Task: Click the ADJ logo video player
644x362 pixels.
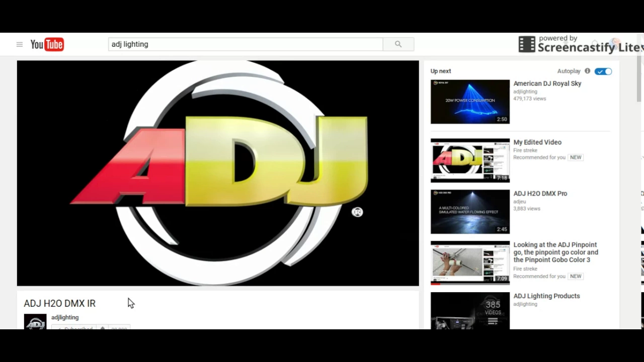Action: 218,173
